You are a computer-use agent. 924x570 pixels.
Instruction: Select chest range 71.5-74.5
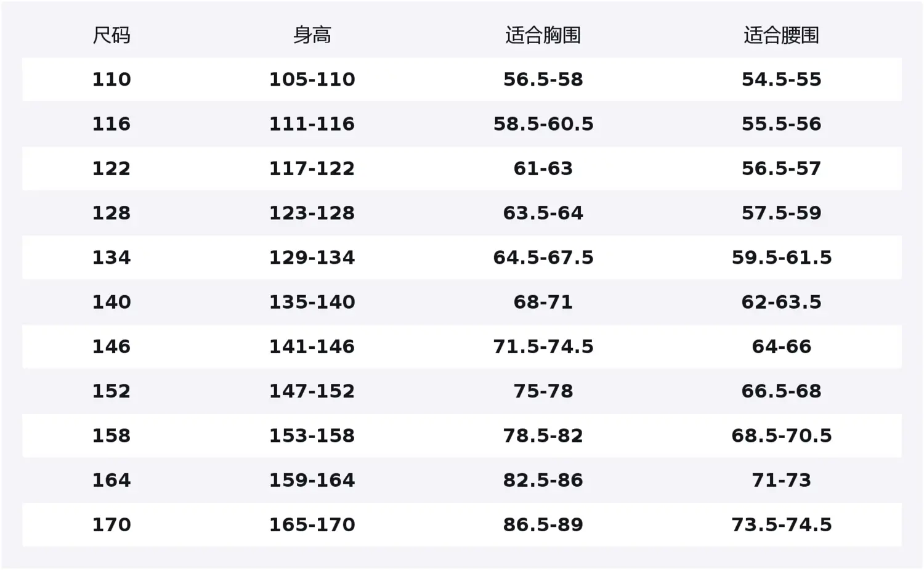(543, 346)
